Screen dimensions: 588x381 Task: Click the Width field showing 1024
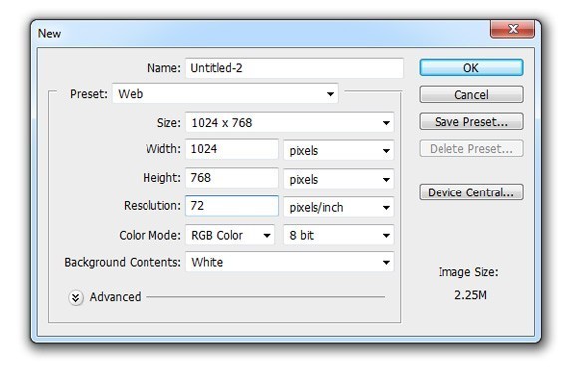pos(232,149)
